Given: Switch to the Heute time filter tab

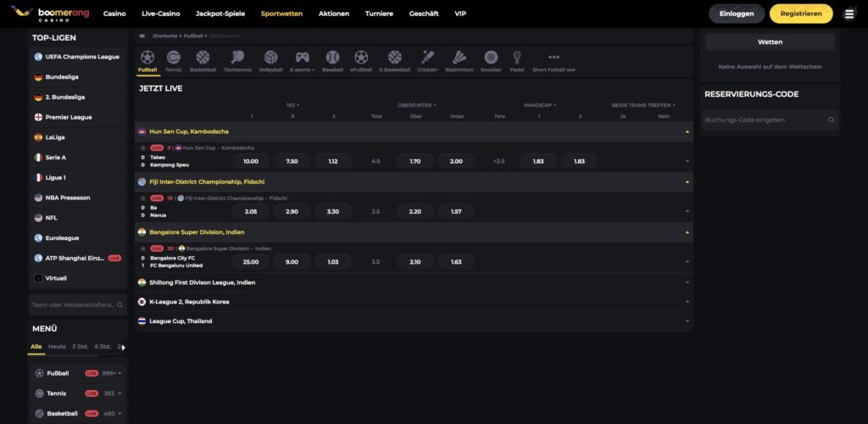Looking at the screenshot, I should point(57,347).
